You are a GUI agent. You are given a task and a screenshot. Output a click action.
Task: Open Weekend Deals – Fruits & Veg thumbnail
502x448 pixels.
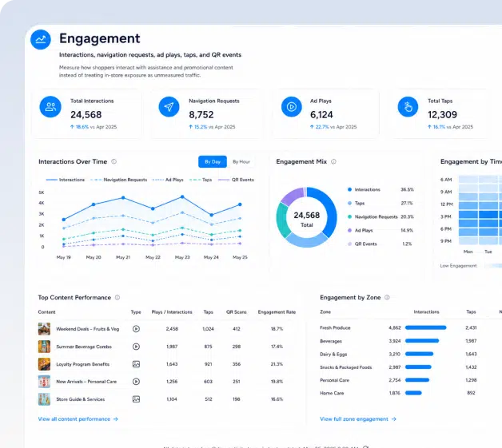pyautogui.click(x=44, y=329)
